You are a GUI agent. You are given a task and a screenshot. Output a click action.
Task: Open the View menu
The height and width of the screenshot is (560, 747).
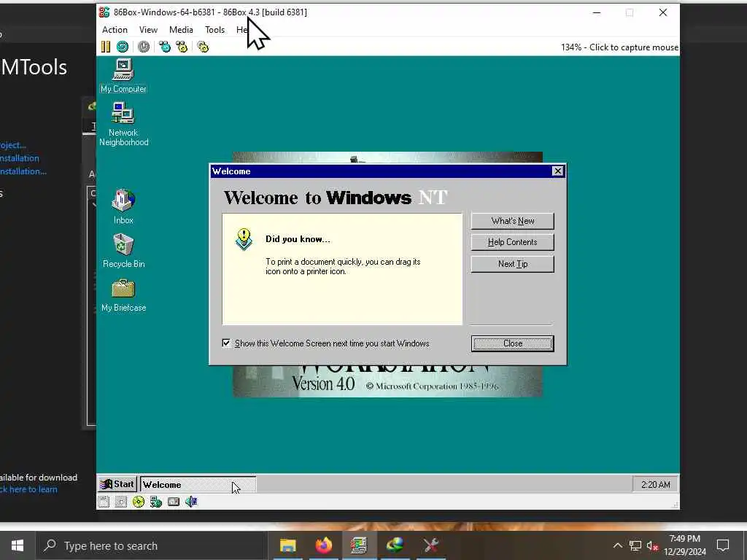click(148, 29)
